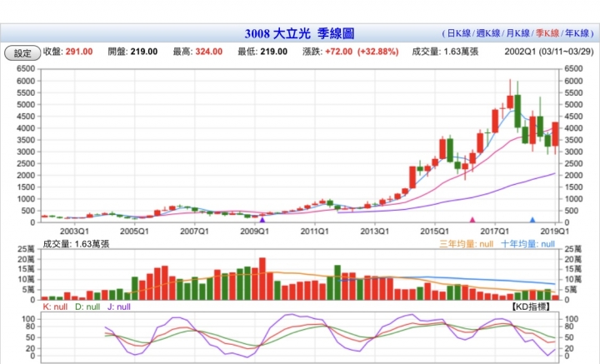Screen dimensions: 600x364
Task: Click the change +72.00 (+32.88%) value
Action: tap(362, 52)
